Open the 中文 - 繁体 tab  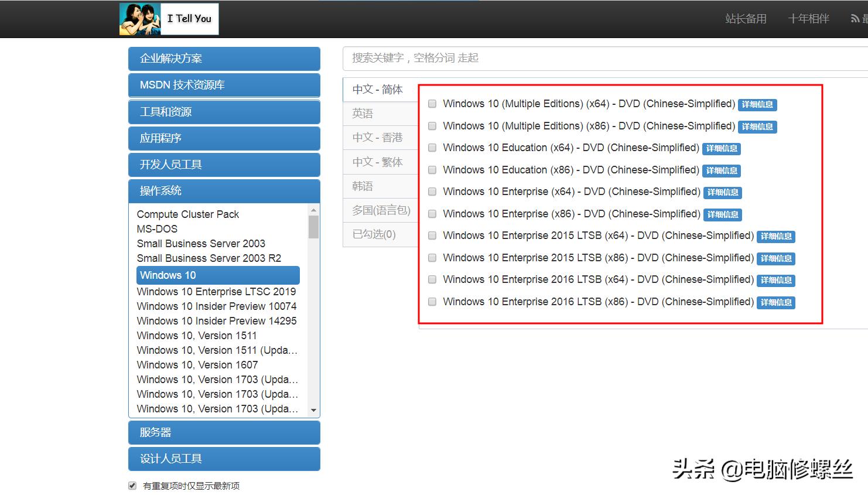[381, 162]
